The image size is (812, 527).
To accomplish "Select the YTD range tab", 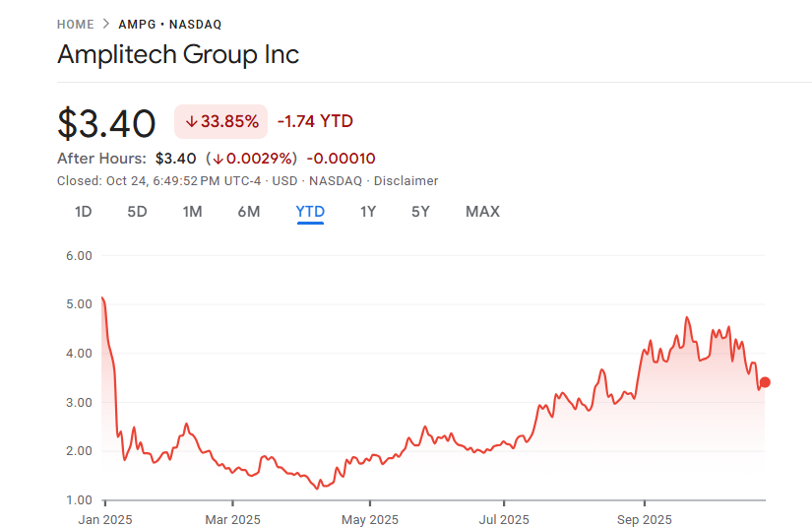I will (310, 212).
